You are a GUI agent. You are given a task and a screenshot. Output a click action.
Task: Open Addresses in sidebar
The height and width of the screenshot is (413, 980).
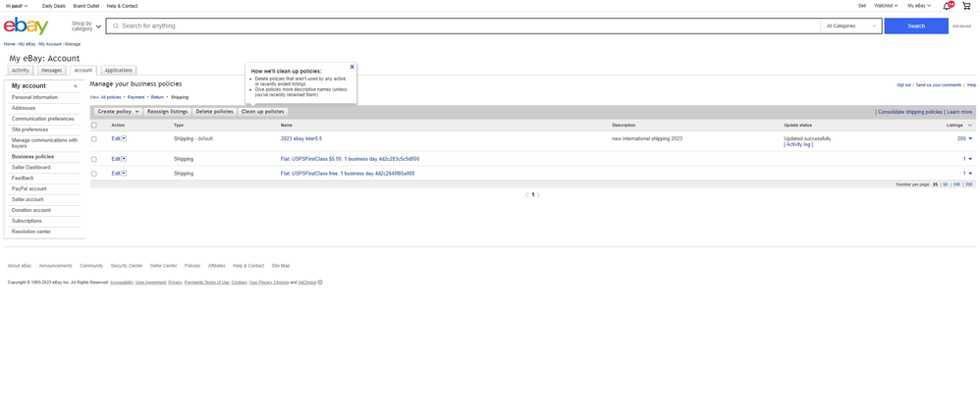[24, 108]
